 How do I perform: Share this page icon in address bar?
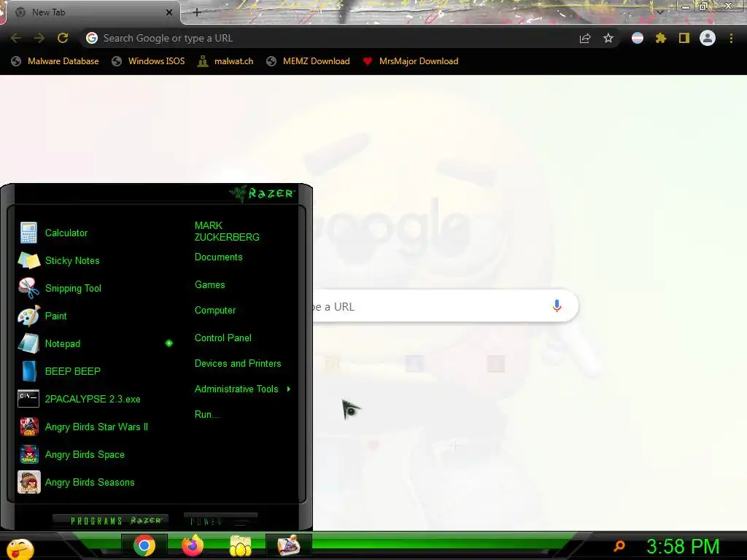click(x=585, y=38)
